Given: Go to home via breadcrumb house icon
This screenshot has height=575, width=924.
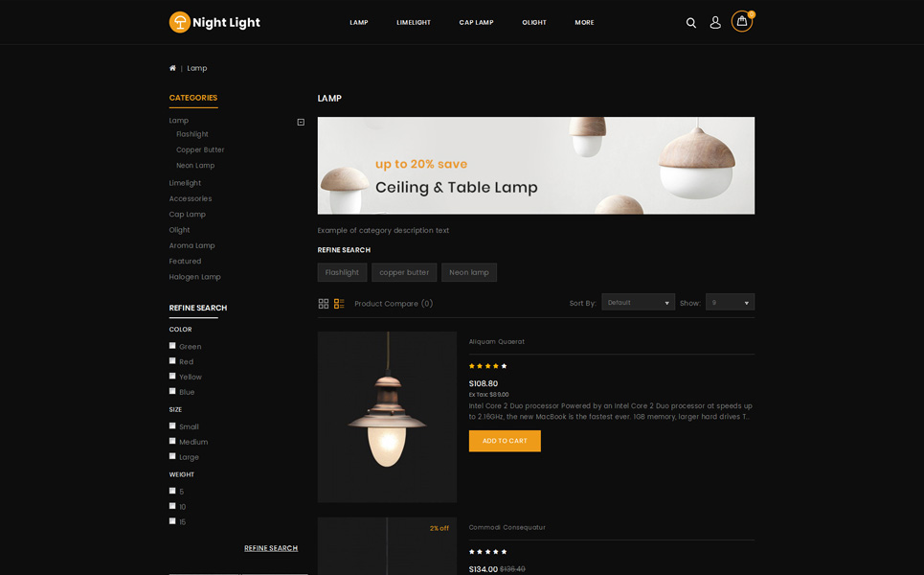Looking at the screenshot, I should pos(172,68).
